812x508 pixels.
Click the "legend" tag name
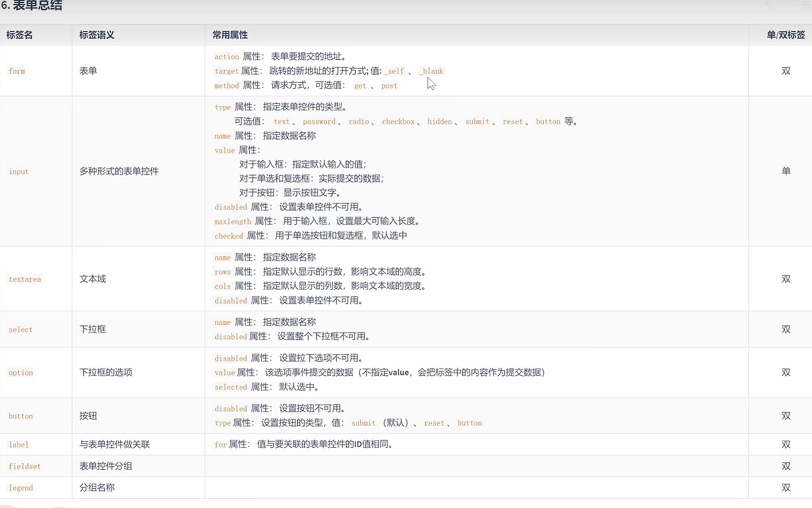coord(20,488)
